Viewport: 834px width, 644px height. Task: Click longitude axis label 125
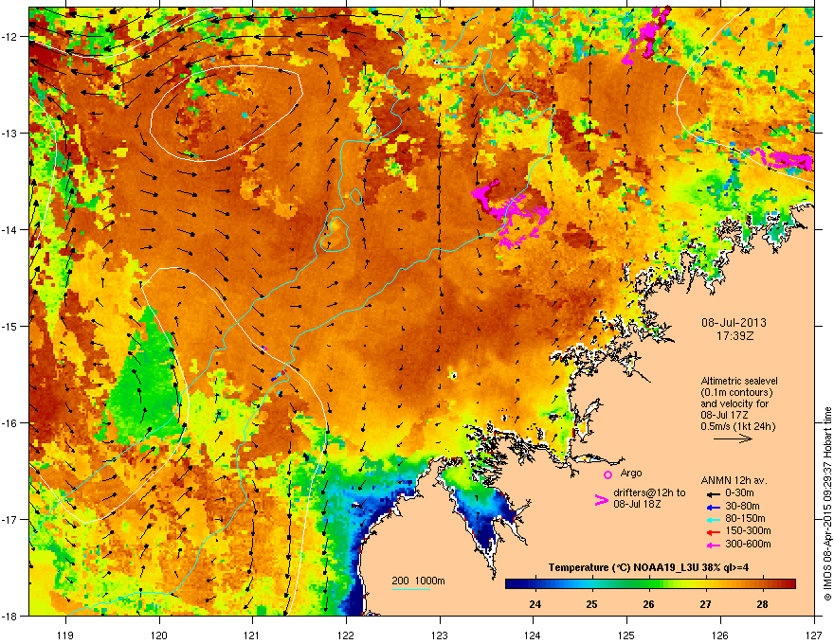click(x=626, y=635)
